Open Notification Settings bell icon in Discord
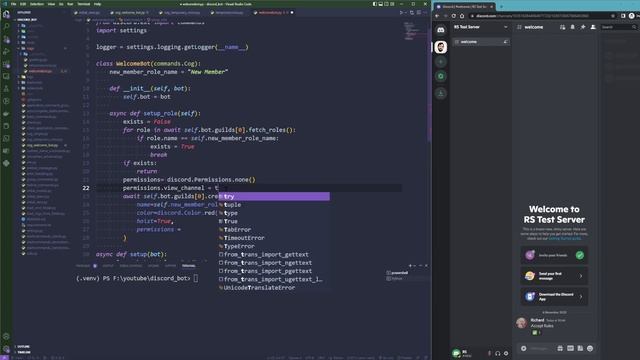 [x=572, y=27]
